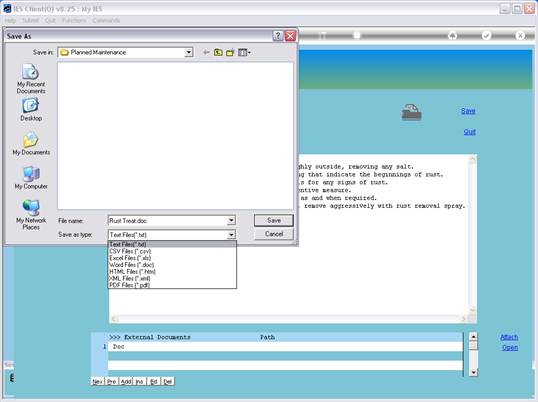538x402 pixels.
Task: Click the Up One Level folder icon
Action: tap(218, 52)
